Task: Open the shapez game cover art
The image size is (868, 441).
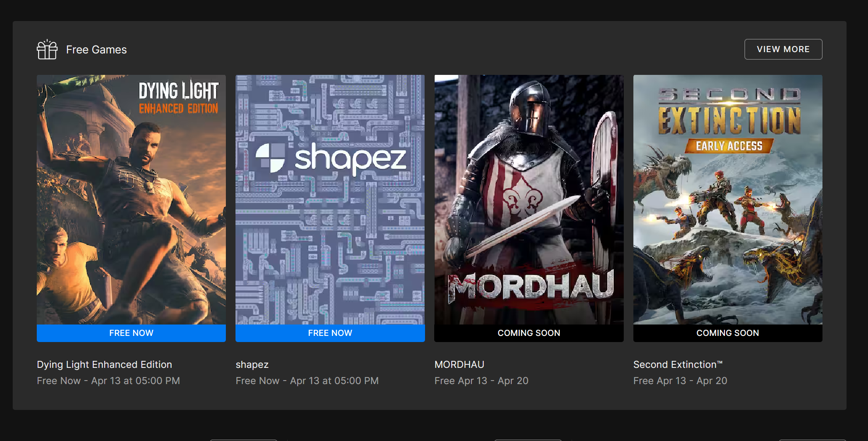Action: coord(330,200)
